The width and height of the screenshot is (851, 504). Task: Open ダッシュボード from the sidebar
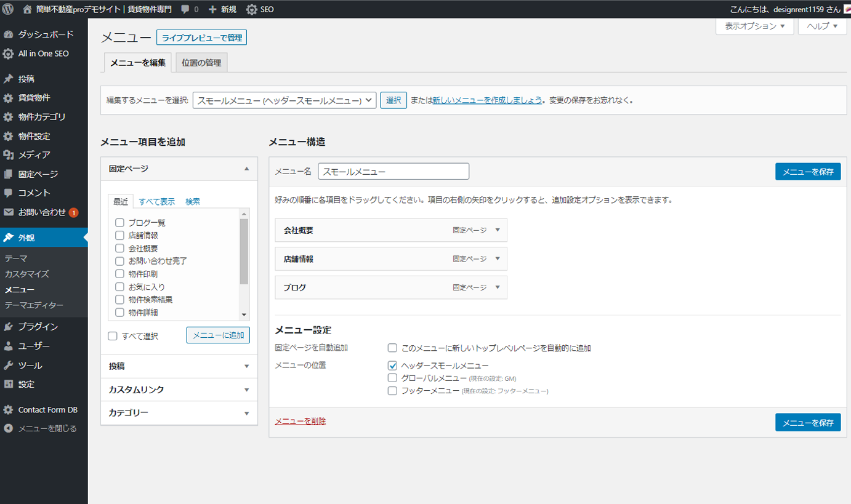(x=45, y=34)
